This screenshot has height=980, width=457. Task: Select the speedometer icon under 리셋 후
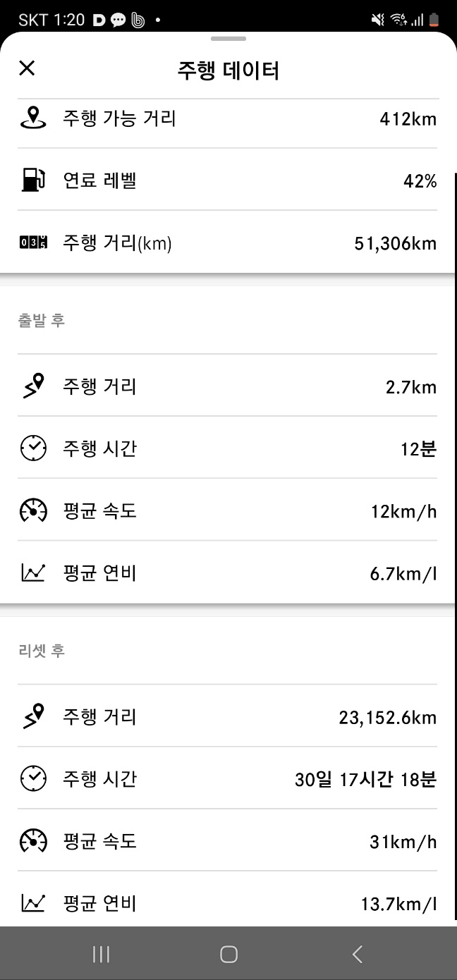(x=32, y=840)
